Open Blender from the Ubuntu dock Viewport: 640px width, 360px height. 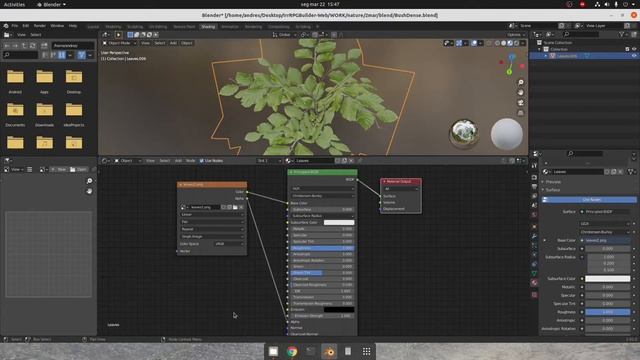(329, 351)
